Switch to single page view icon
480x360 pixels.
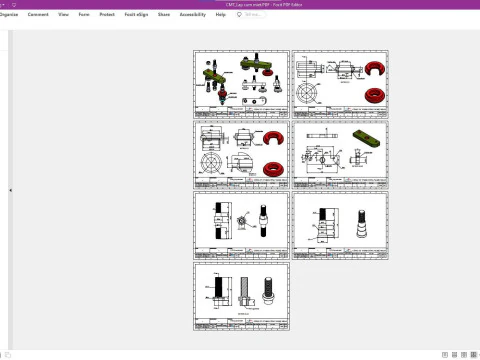point(445,355)
